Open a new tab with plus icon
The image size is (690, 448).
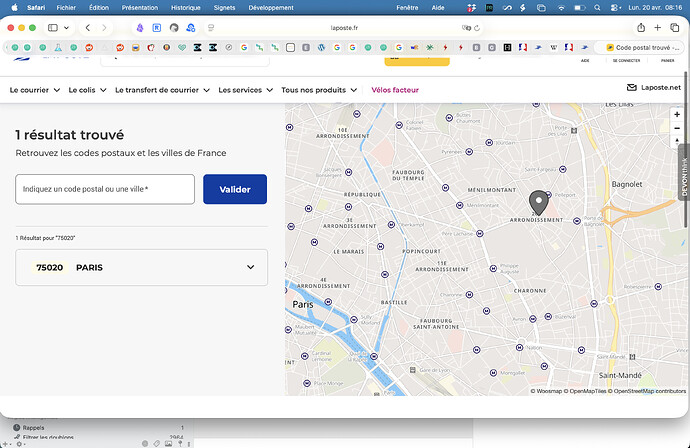tap(657, 28)
